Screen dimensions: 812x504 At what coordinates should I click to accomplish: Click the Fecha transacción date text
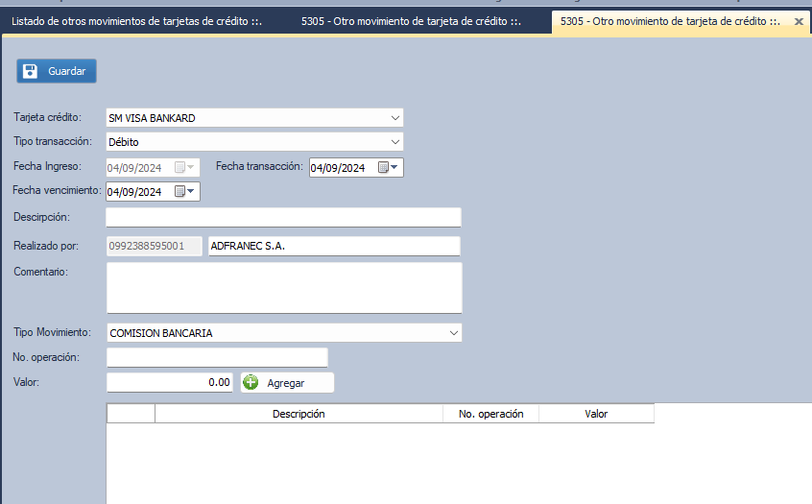(339, 168)
